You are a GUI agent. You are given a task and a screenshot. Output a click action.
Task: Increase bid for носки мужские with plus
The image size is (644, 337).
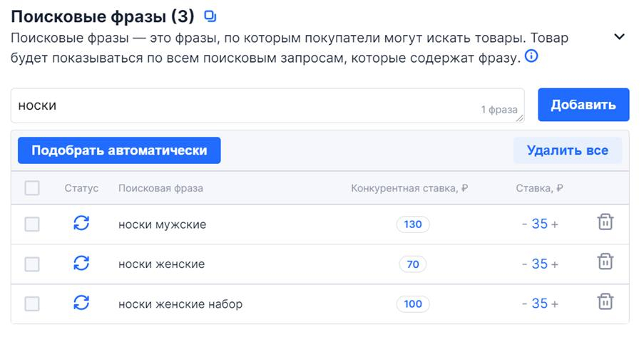coord(555,224)
